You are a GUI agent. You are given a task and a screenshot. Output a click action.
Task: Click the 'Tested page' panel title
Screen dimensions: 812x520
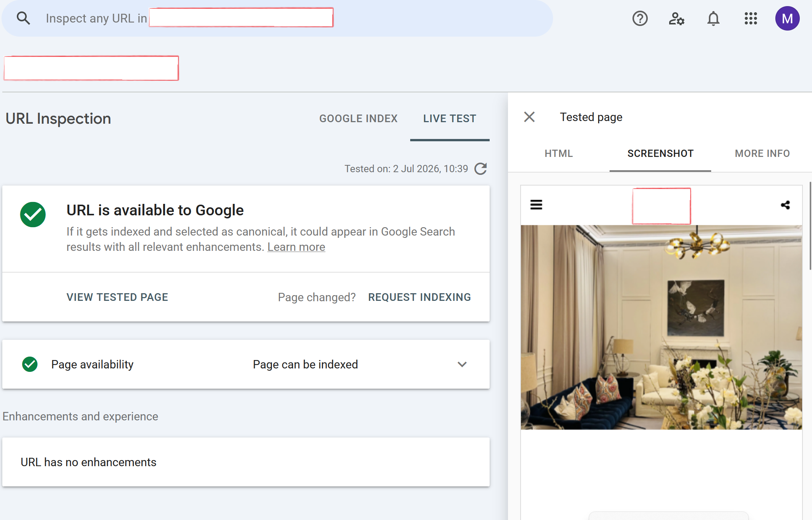click(591, 117)
